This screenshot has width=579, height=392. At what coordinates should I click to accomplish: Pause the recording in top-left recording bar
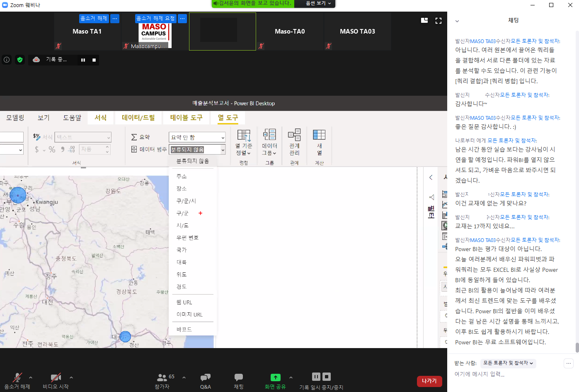83,60
